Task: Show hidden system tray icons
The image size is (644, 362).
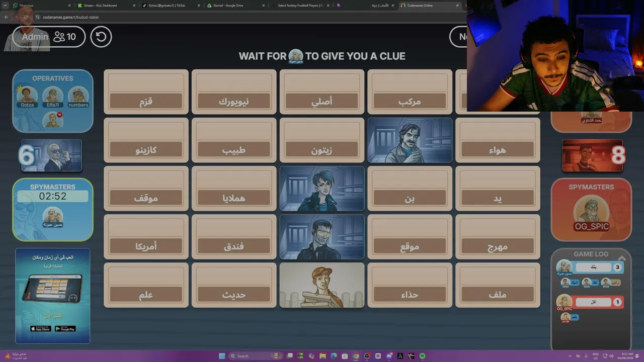Action: pyautogui.click(x=570, y=356)
